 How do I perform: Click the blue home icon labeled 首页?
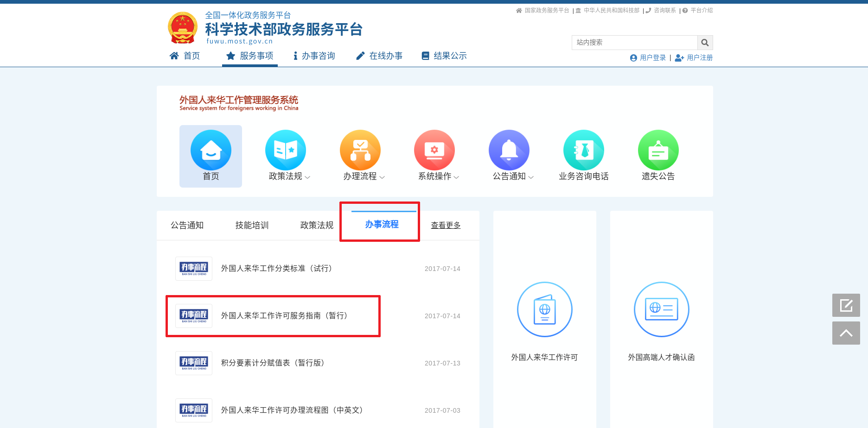(x=211, y=151)
